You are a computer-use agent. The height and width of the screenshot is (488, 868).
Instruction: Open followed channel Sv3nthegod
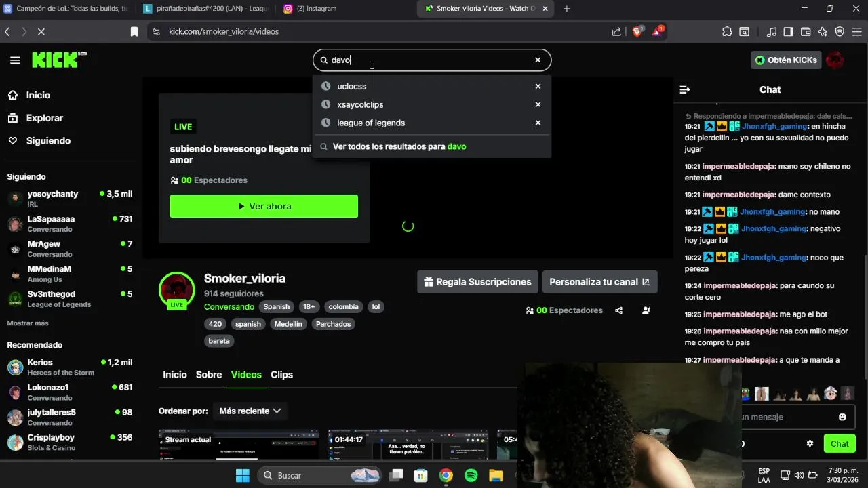(70, 299)
